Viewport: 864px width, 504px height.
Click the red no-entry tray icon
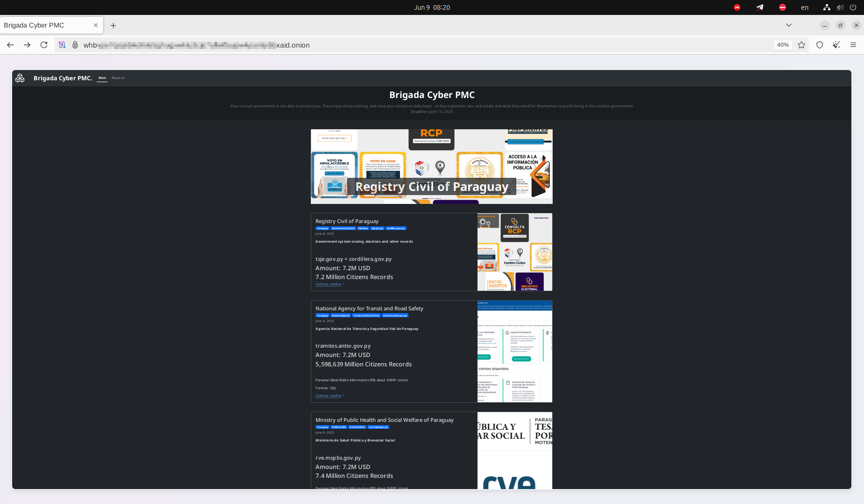[782, 7]
